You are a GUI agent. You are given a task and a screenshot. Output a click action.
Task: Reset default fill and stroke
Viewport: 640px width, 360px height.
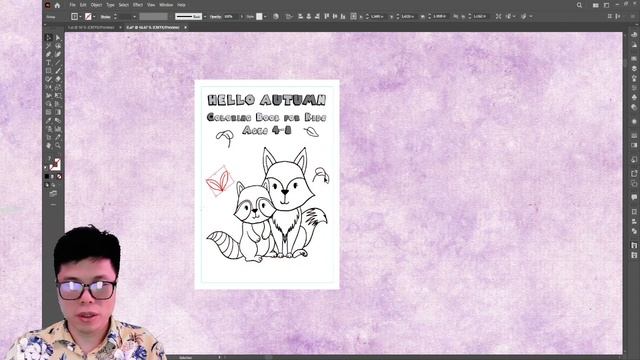pos(46,167)
